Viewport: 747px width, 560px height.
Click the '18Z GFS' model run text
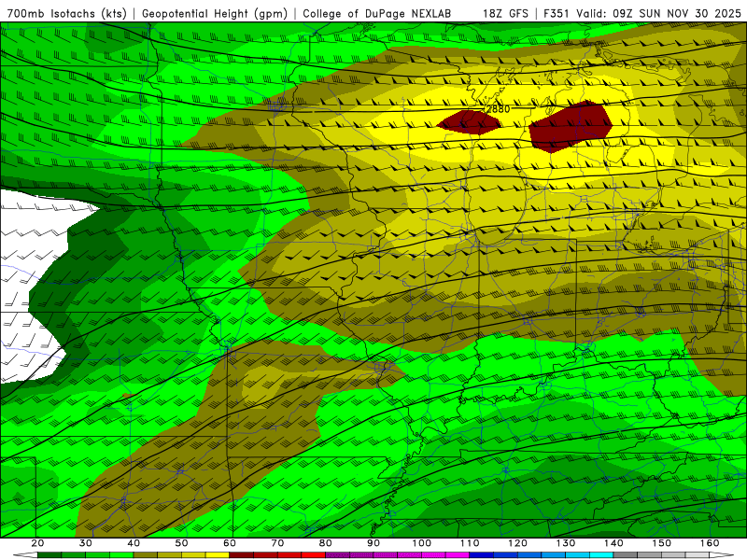pos(505,13)
